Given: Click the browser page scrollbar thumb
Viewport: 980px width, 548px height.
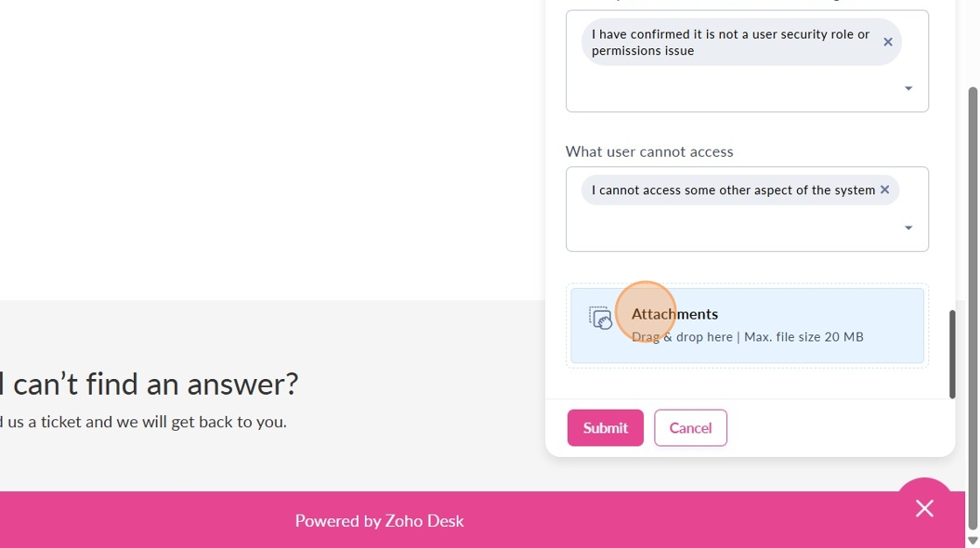Looking at the screenshot, I should point(972,306).
